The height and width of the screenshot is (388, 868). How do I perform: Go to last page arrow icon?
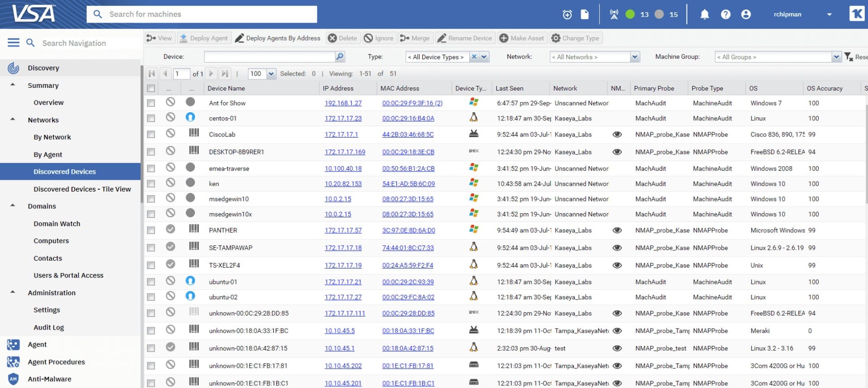224,73
